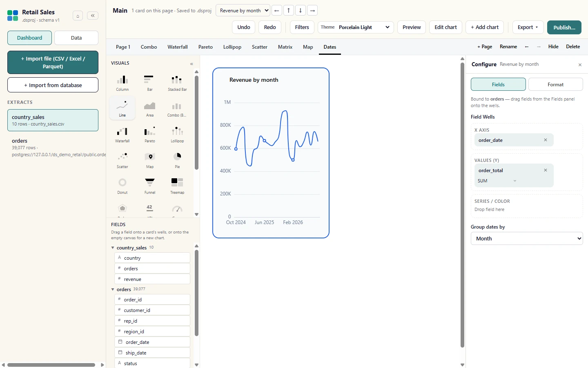
Task: Choose the Area chart visual
Action: pyautogui.click(x=150, y=108)
